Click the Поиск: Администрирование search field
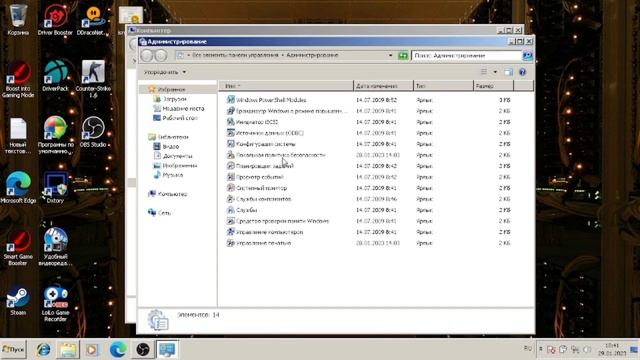Image resolution: width=640 pixels, height=360 pixels. click(x=466, y=56)
